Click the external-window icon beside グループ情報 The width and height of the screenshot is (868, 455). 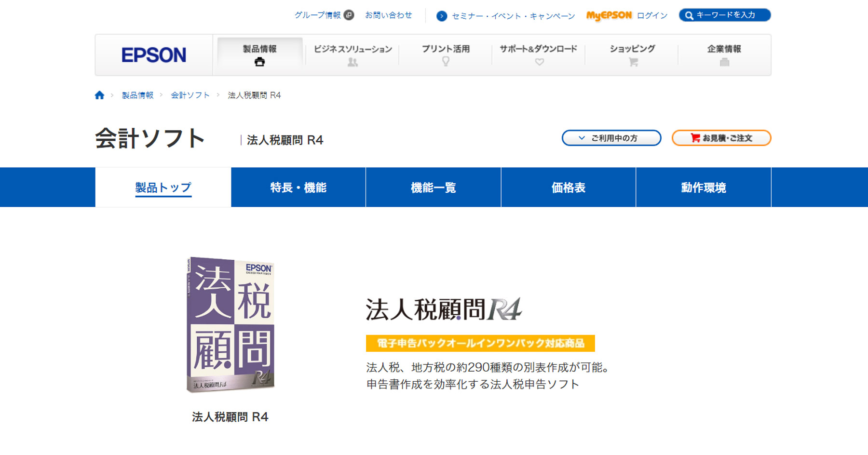349,15
